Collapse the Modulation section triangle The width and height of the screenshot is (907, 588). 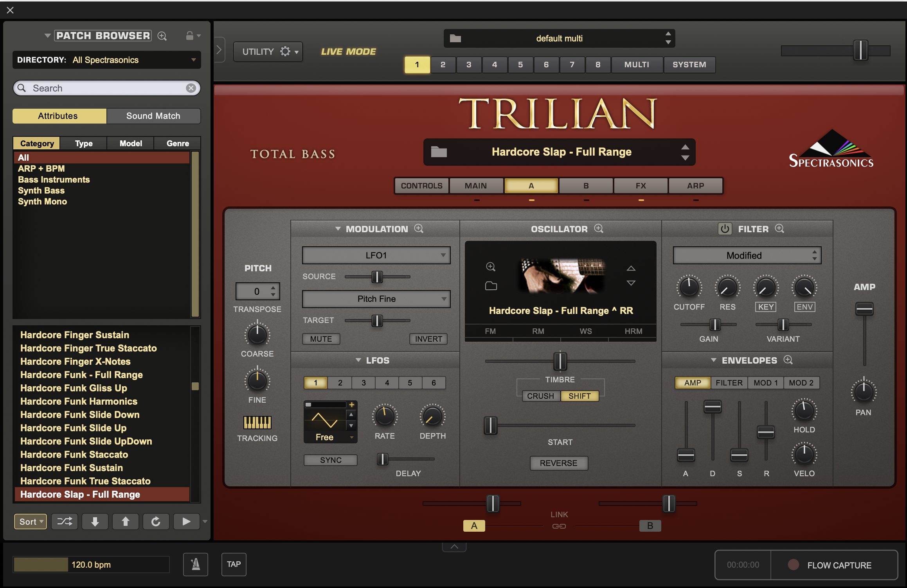tap(338, 228)
